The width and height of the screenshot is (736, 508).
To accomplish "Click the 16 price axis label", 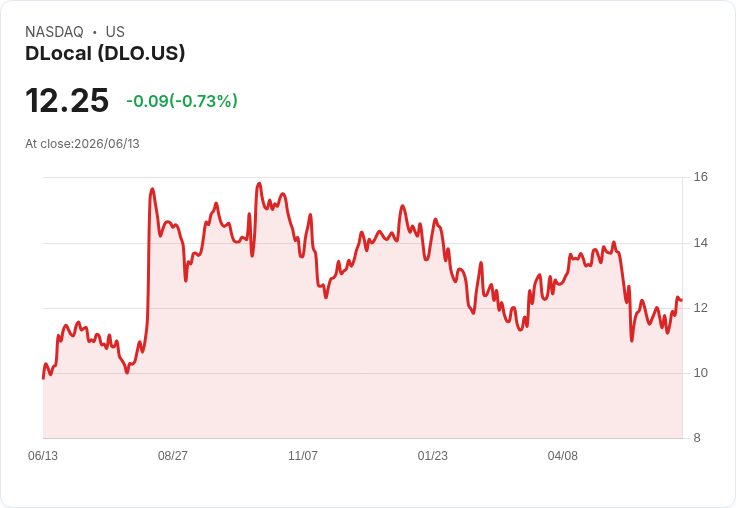I will click(701, 177).
